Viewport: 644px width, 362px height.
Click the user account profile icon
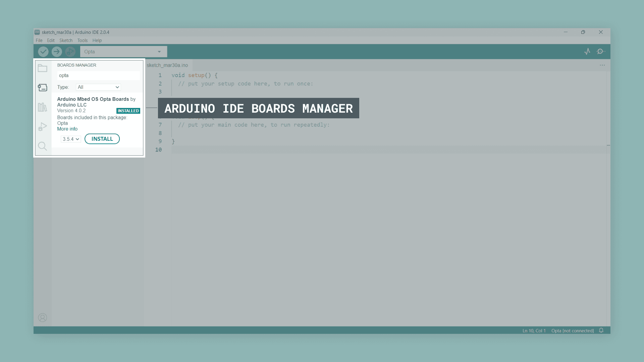tap(43, 317)
